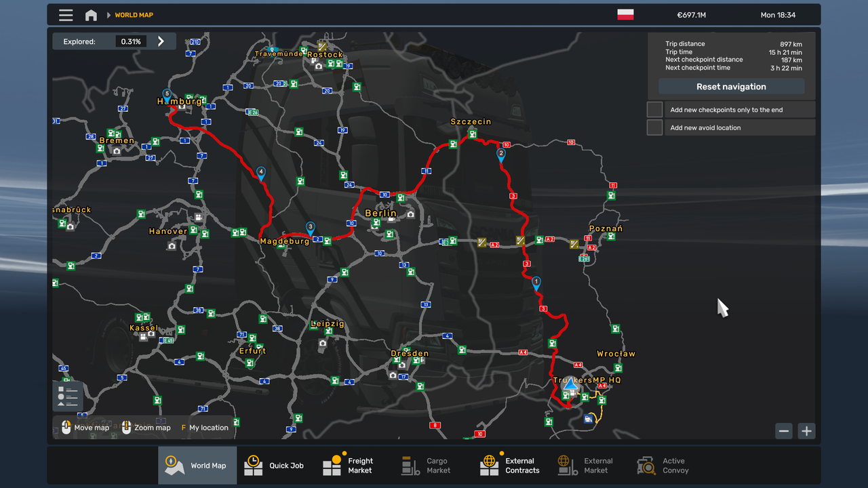
Task: Click the toll gate icon west of Poznań
Action: [x=574, y=244]
